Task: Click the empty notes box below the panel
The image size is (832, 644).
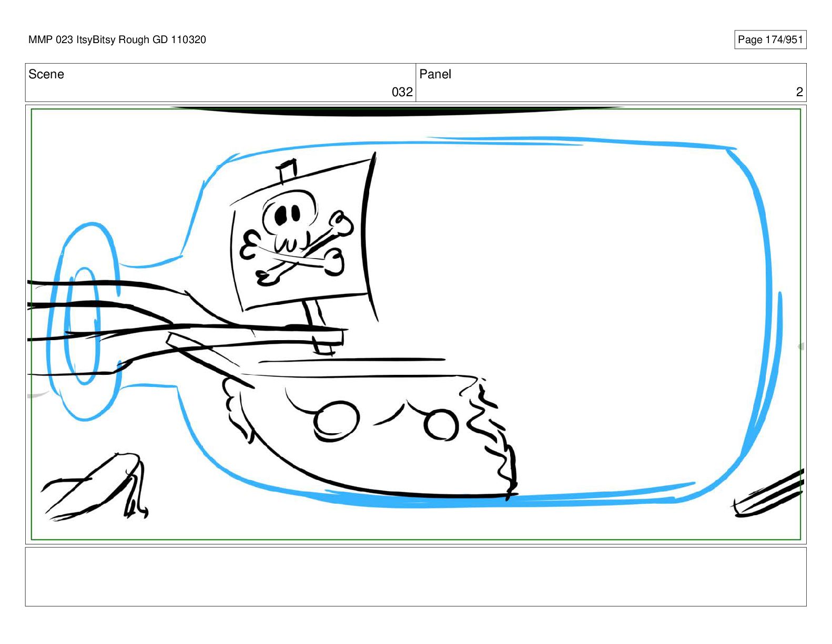Action: pos(415,577)
